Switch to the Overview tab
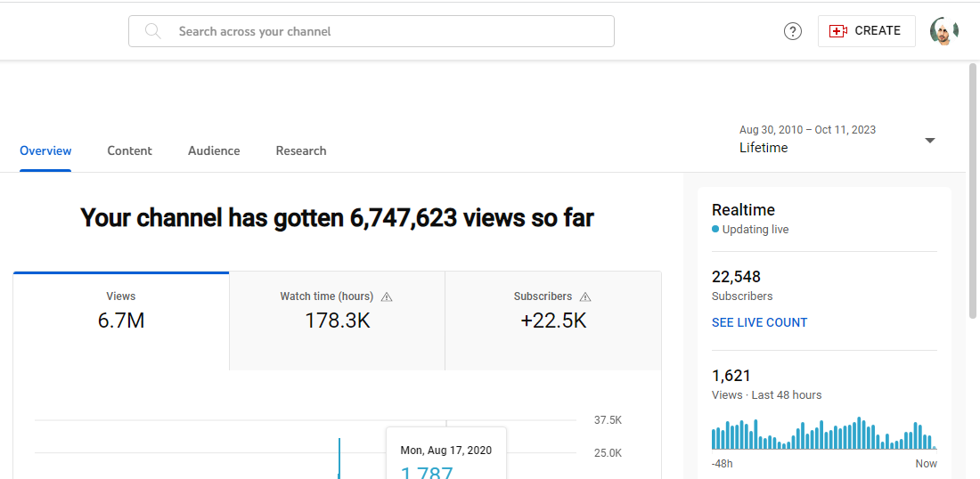The height and width of the screenshot is (479, 980). pos(45,150)
